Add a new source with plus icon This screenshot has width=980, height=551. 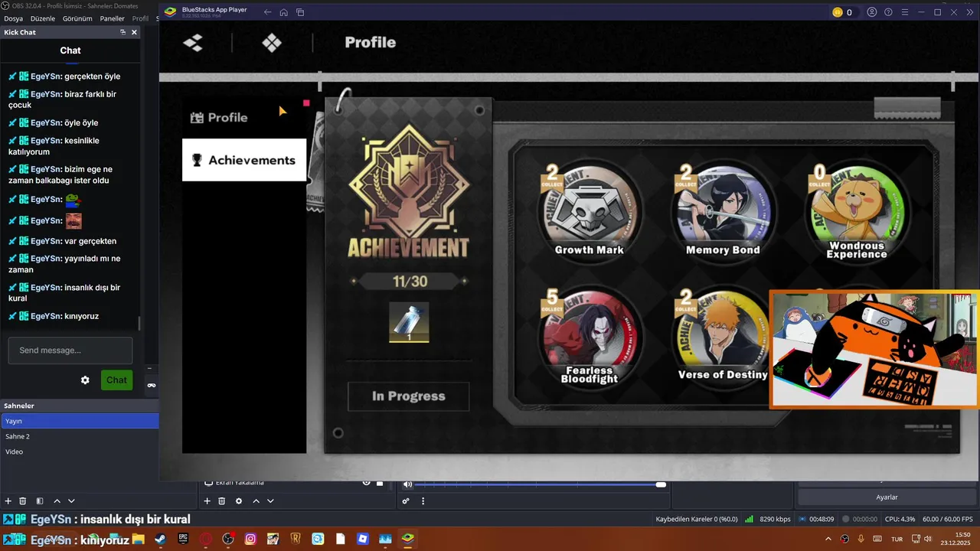click(207, 501)
